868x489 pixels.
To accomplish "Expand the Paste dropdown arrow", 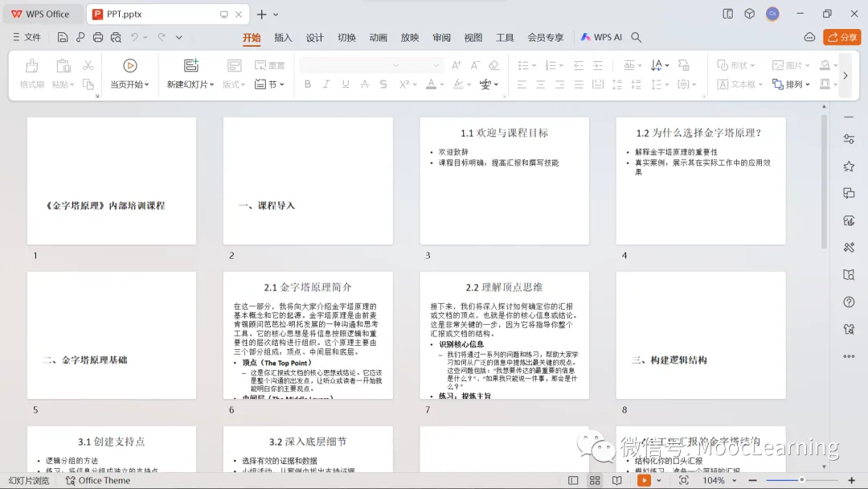I will [x=72, y=84].
